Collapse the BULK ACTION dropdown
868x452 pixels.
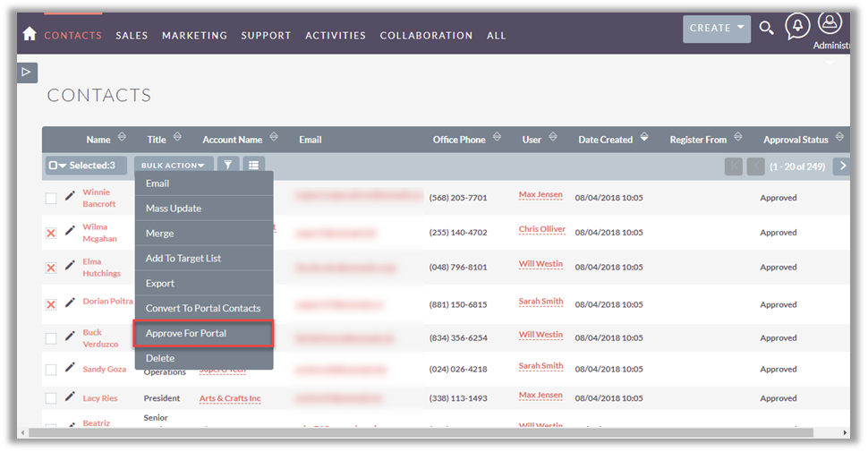click(x=174, y=166)
